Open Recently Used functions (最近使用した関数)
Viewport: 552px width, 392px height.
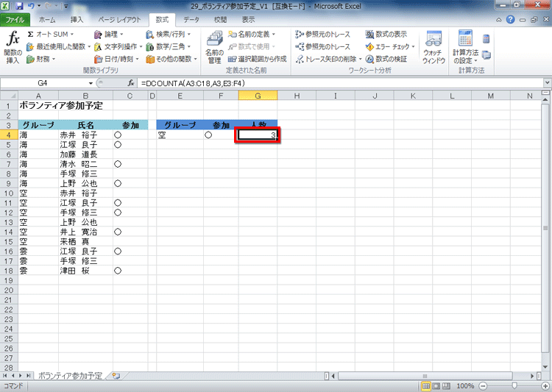(58, 46)
